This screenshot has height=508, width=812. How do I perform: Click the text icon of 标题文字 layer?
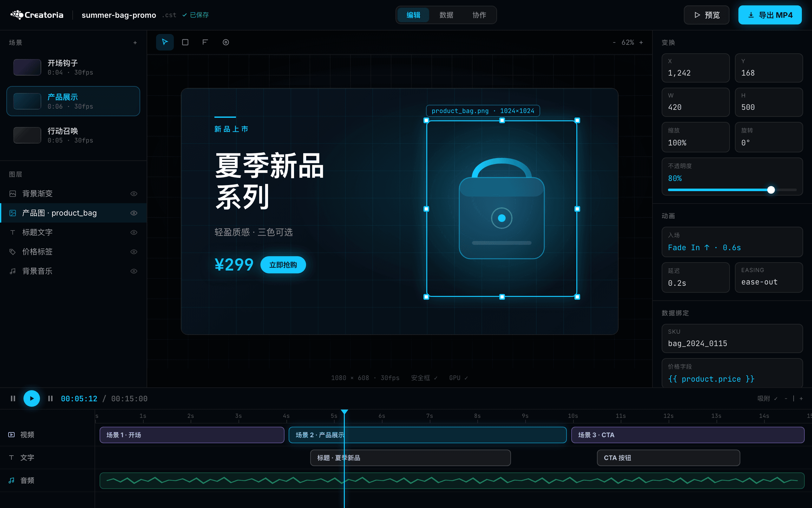[x=13, y=232]
